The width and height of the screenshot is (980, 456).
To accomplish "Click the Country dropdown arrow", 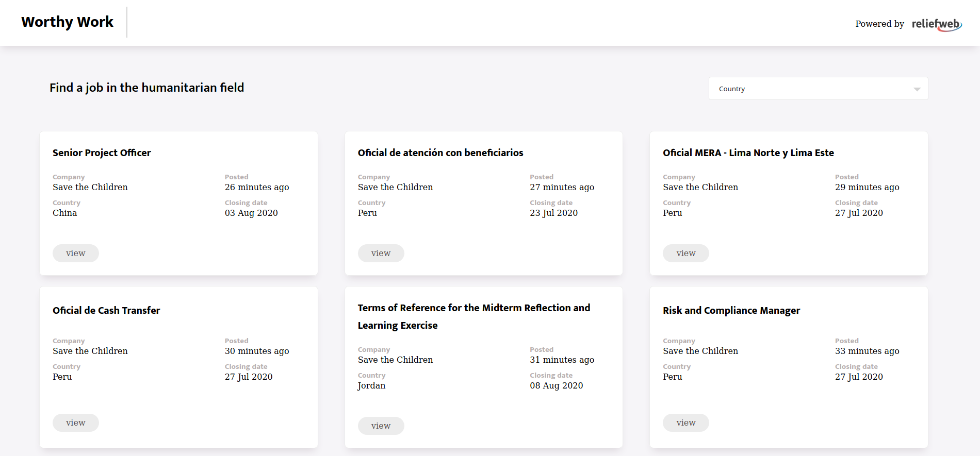I will click(x=917, y=89).
